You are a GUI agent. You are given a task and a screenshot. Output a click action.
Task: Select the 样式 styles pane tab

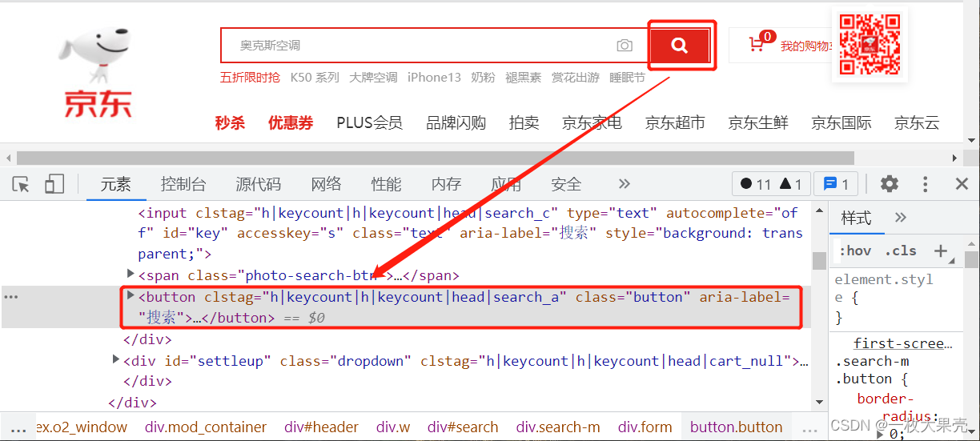click(x=856, y=218)
